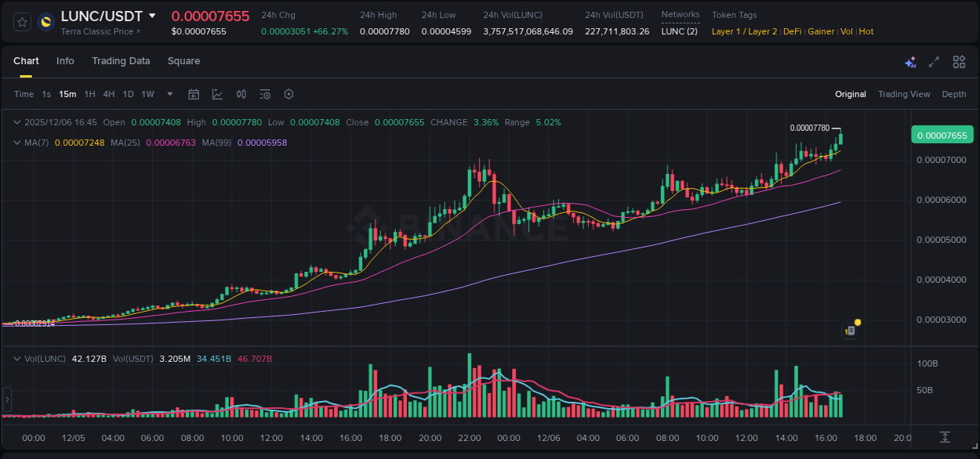Favorite the LUNC/USDT pair with the star
The width and height of the screenshot is (980, 459).
click(21, 22)
